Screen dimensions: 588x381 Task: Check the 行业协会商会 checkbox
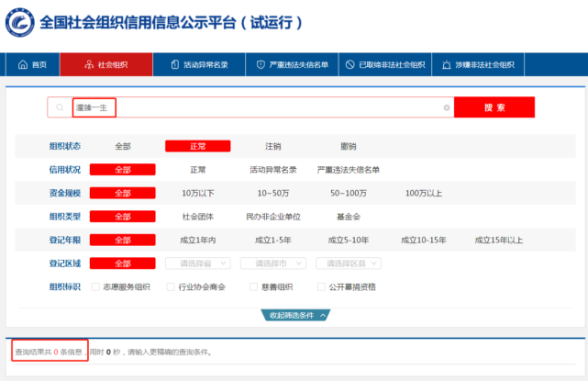[x=171, y=286]
